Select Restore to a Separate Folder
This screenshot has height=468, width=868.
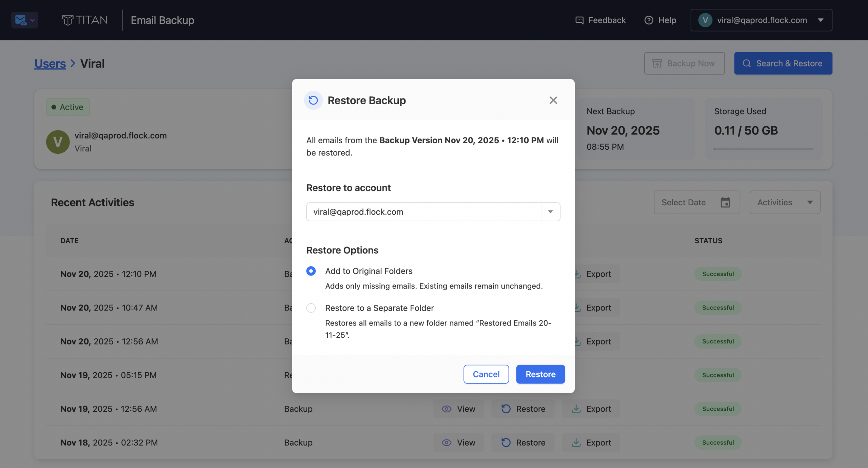311,308
